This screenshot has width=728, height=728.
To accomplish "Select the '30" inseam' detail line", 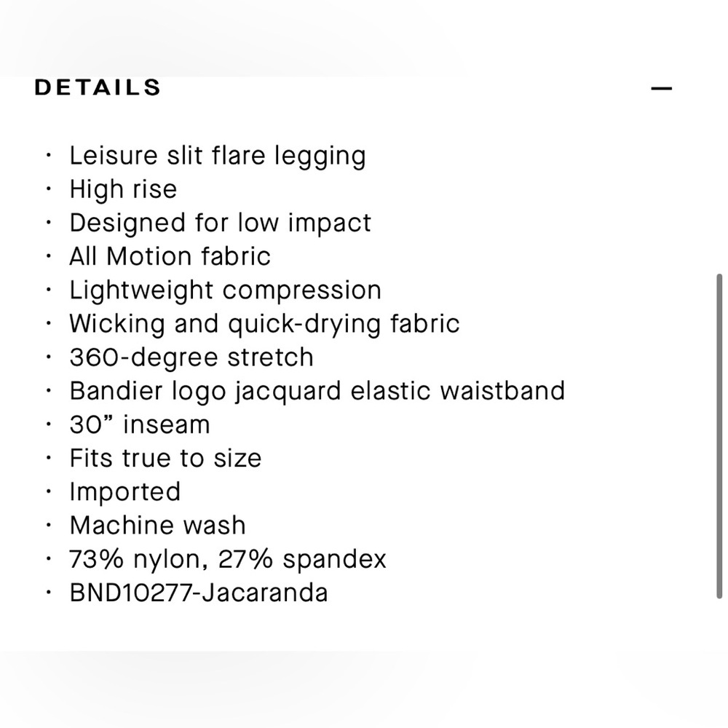I will [140, 424].
